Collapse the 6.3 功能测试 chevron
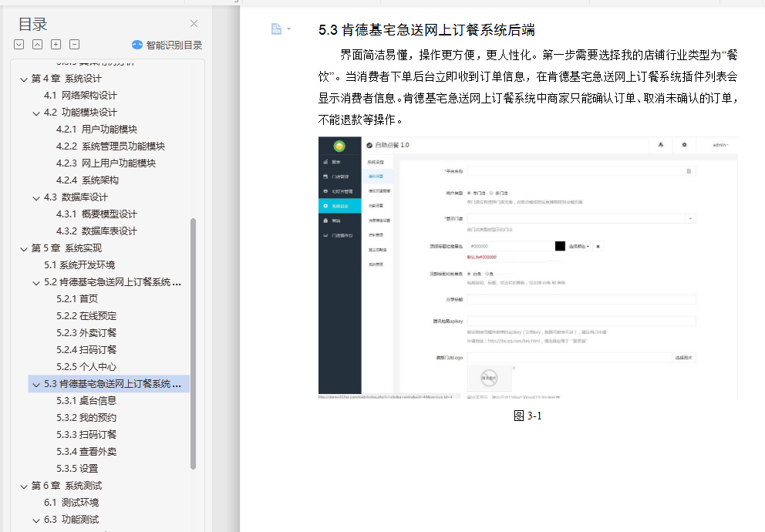This screenshot has width=765, height=532. coord(36,520)
